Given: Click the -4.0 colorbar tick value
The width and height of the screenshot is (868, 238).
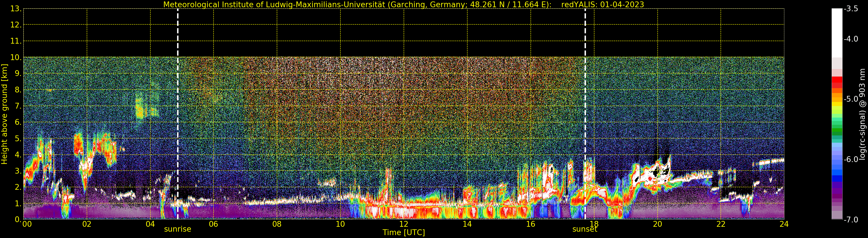Looking at the screenshot, I should coord(851,39).
